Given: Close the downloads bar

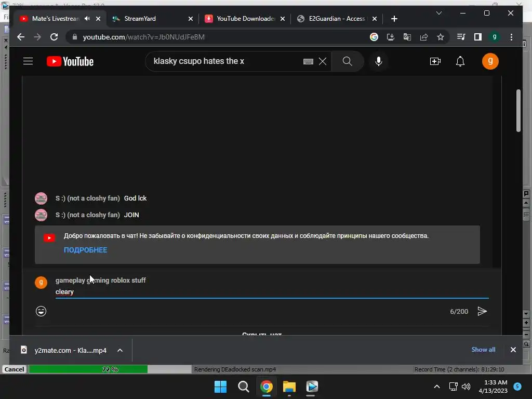Looking at the screenshot, I should (x=513, y=350).
